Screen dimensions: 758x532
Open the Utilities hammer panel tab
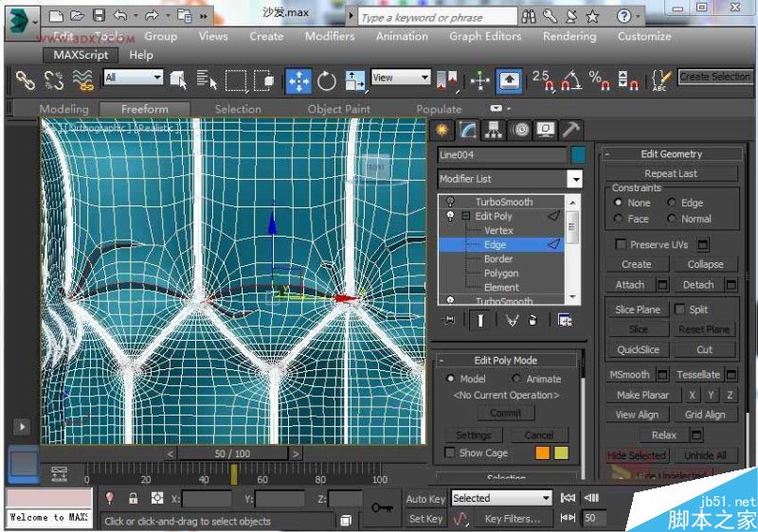571,130
